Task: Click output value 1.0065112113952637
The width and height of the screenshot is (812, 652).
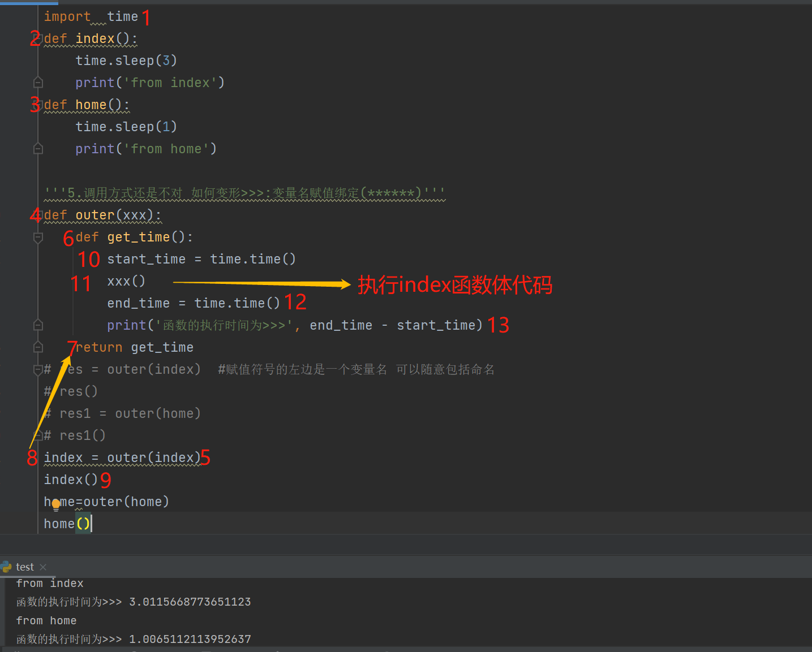Action: [190, 639]
